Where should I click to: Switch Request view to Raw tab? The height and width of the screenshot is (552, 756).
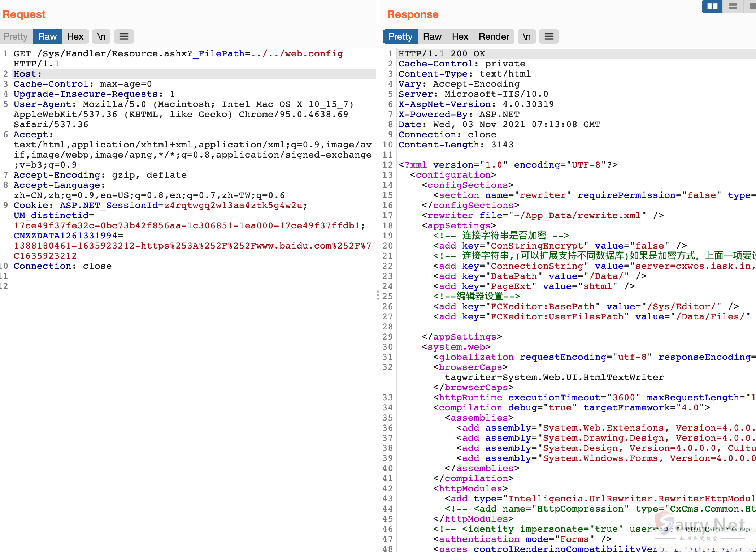point(47,36)
